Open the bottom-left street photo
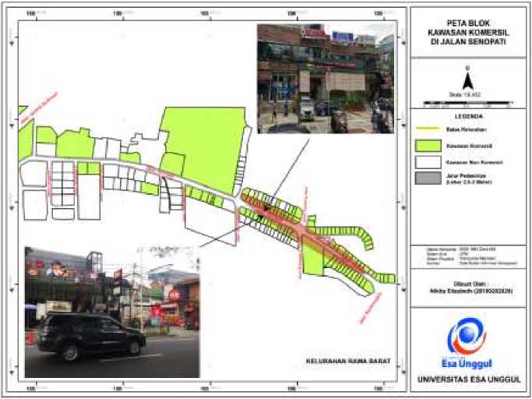532x399 pixels. 111,312
